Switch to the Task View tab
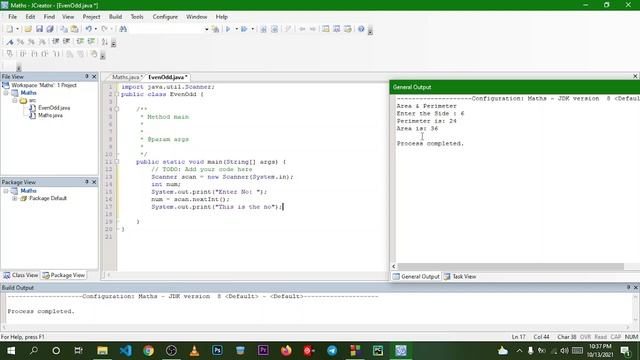This screenshot has width=640, height=360. [460, 277]
